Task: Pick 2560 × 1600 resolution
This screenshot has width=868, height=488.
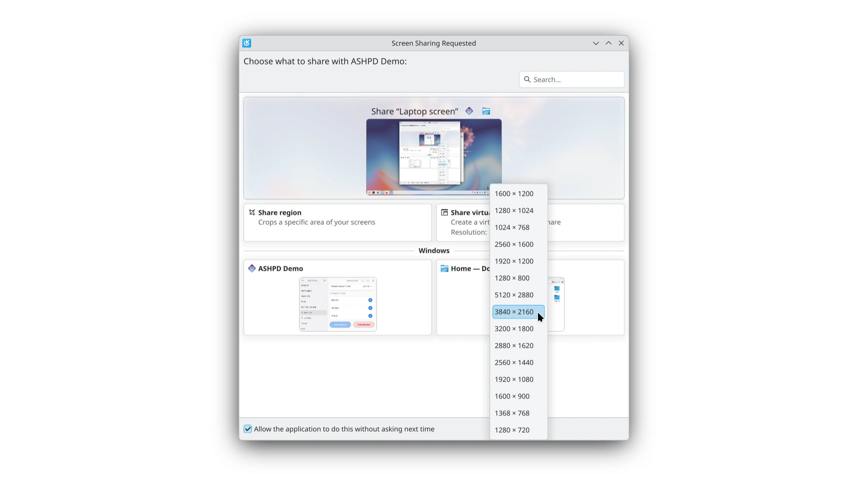Action: point(518,244)
